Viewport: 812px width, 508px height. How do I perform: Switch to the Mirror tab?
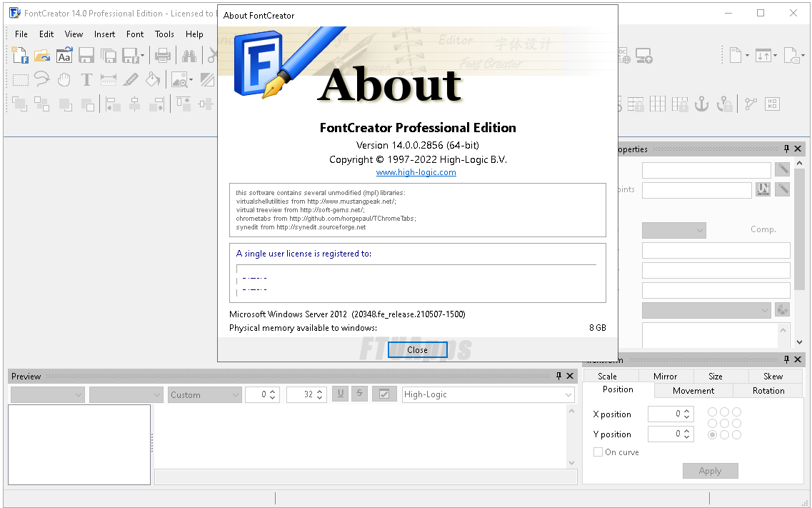pos(665,377)
